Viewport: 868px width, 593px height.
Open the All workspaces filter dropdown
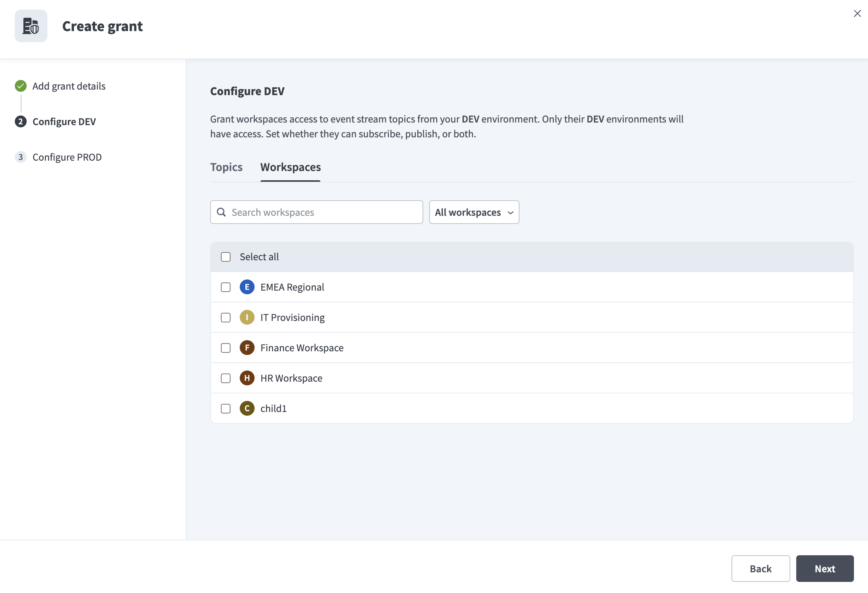474,212
